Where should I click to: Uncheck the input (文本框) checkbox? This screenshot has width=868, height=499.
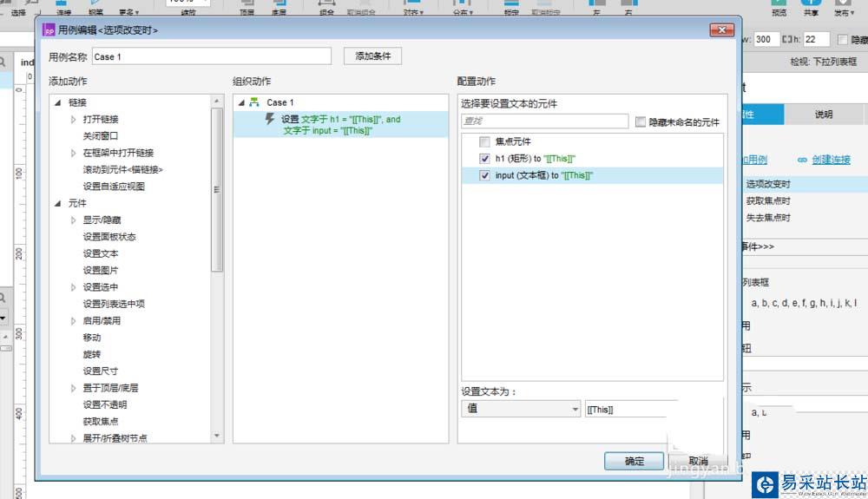coord(484,175)
